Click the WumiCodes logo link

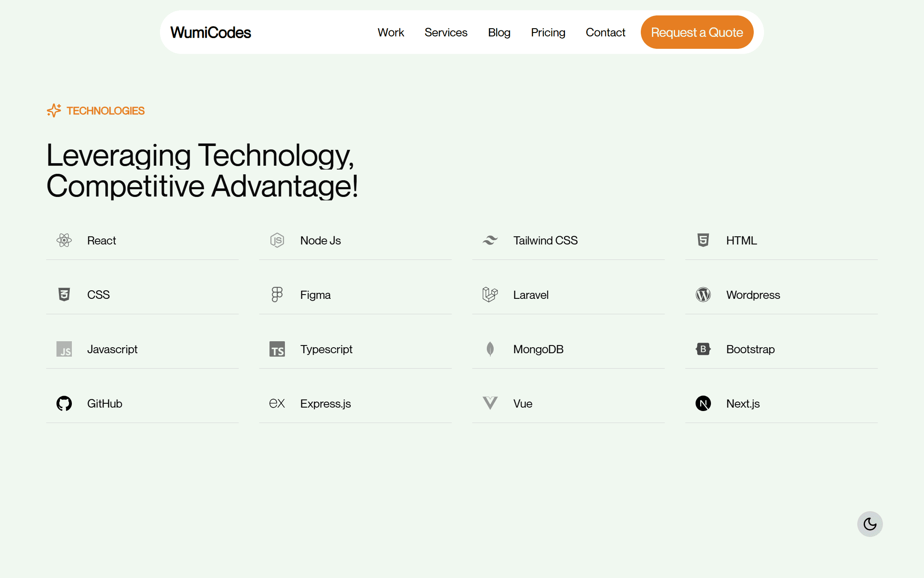[210, 33]
